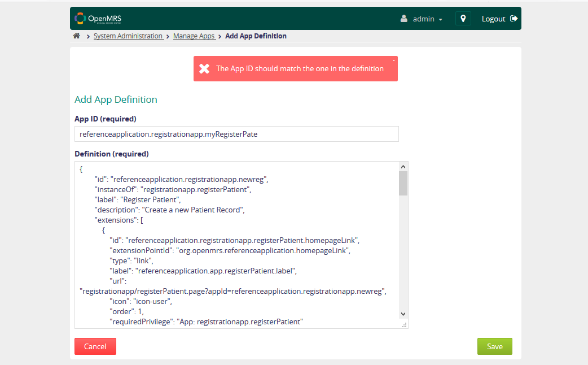
Task: Click the "description" line in definition
Action: point(169,210)
